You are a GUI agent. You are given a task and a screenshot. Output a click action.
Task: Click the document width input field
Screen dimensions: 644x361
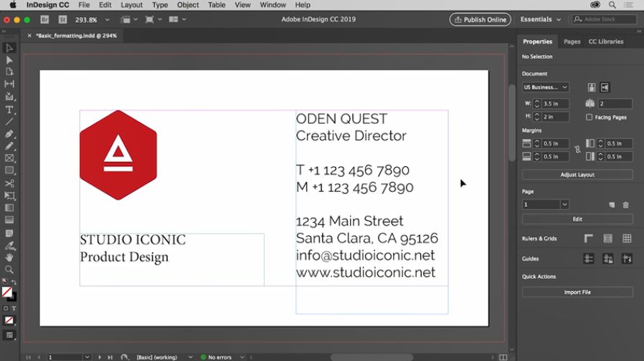[x=555, y=104]
